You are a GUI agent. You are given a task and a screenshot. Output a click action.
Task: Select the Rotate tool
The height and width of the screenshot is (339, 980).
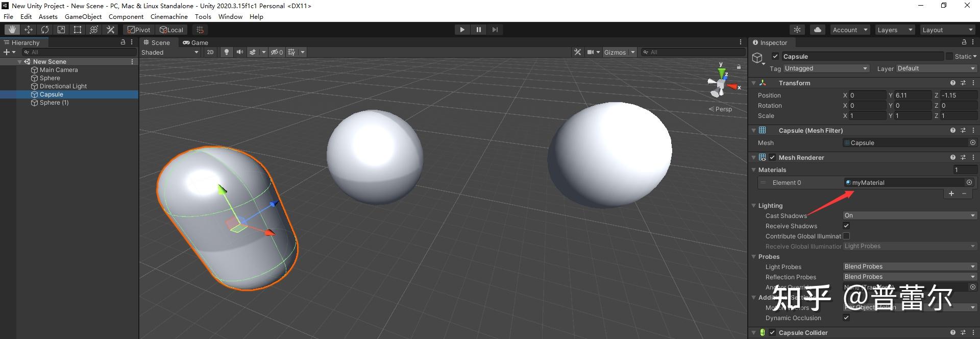[45, 30]
